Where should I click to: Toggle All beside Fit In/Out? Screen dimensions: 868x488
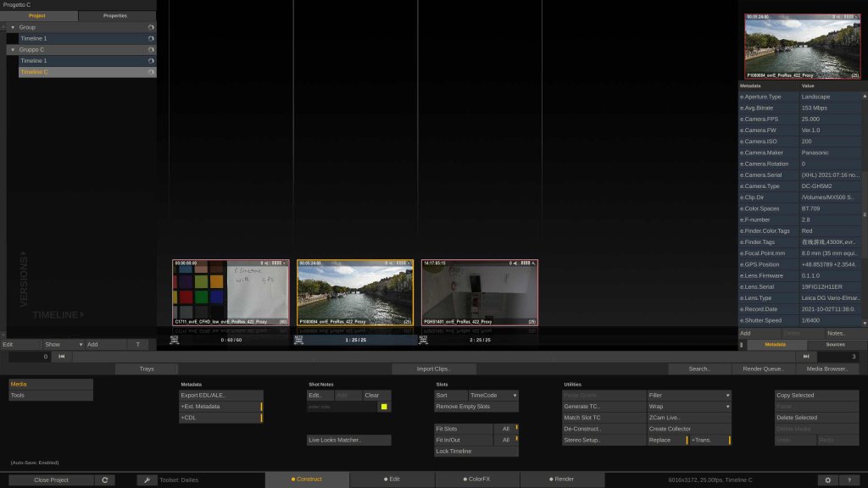(x=506, y=440)
